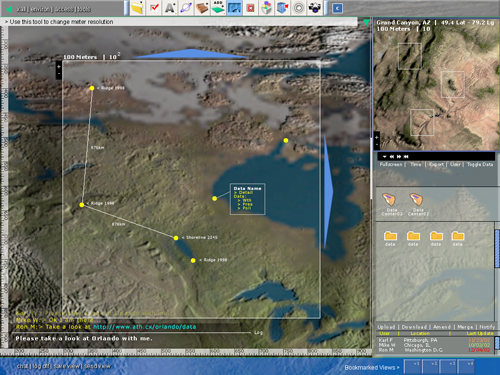Viewport: 500px width, 375px height.
Task: Select the concentric circles tool icon
Action: (x=299, y=8)
